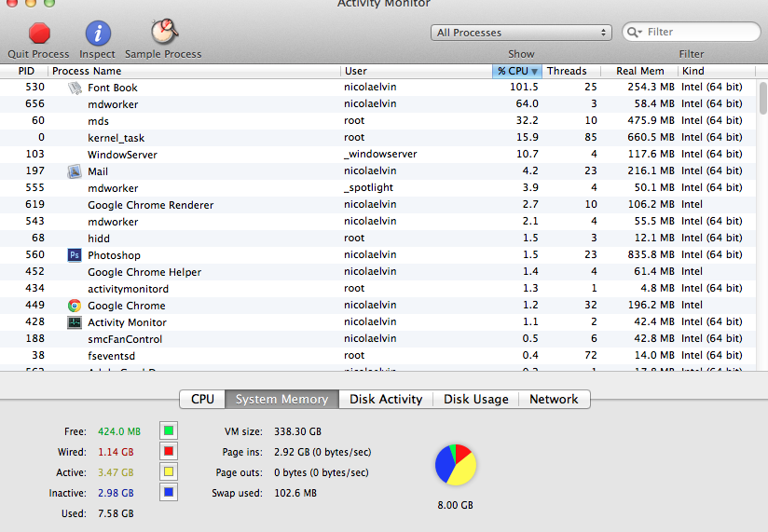Select the mdworker row with PID 543

pyautogui.click(x=378, y=221)
